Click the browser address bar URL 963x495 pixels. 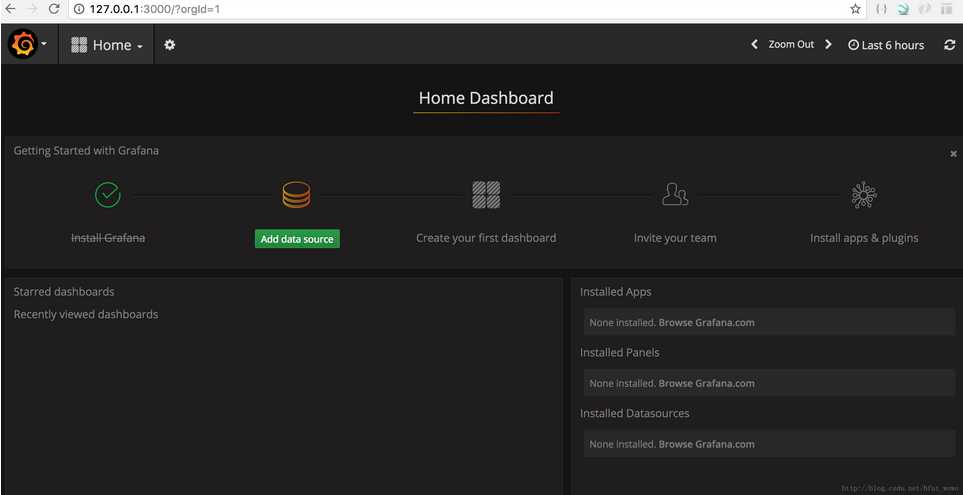click(x=154, y=9)
